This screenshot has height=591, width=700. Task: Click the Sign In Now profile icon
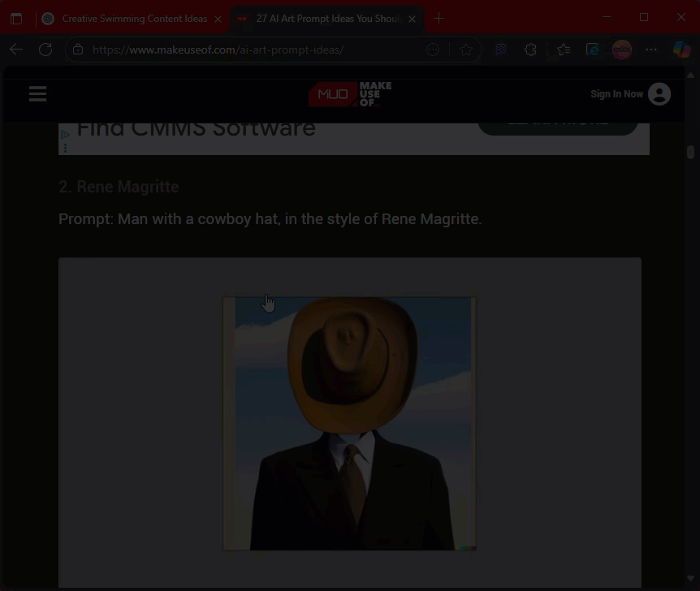click(x=659, y=94)
